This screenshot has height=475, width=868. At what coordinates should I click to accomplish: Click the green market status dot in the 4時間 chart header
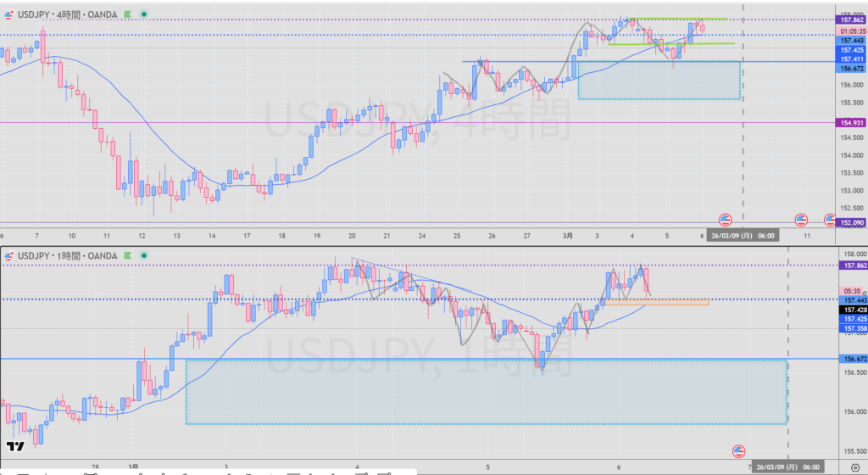pos(142,14)
